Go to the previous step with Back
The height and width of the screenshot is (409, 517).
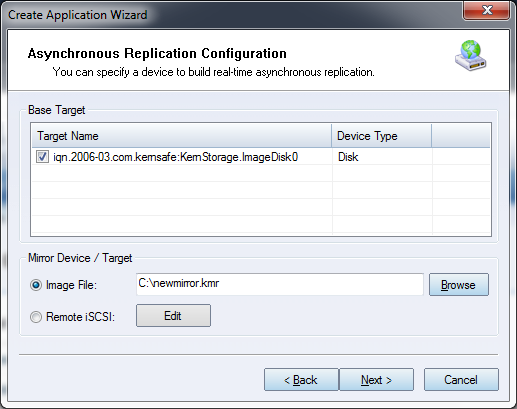301,380
